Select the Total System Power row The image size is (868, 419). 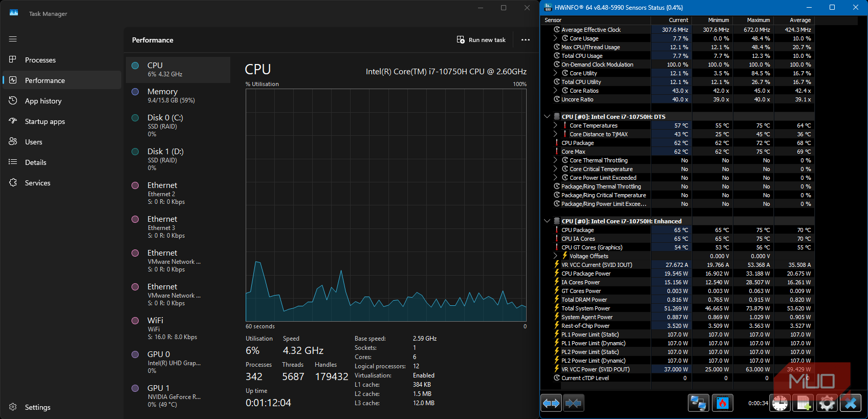(678, 308)
